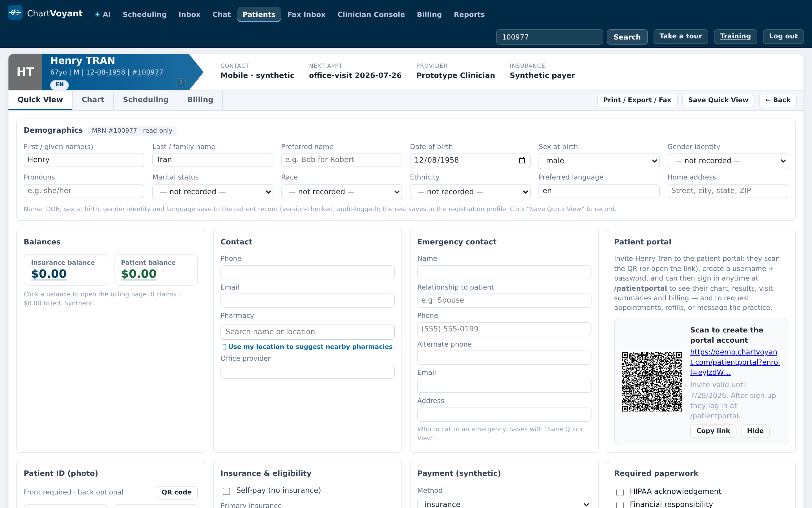812x508 pixels.
Task: Tick the HIPAA acknowledgement checkbox
Action: pos(620,492)
